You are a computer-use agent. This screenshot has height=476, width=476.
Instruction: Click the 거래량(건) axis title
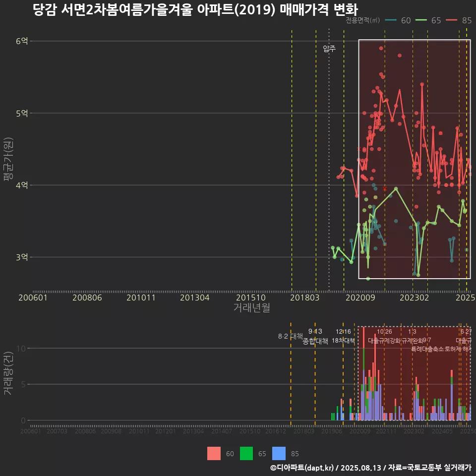[8, 373]
